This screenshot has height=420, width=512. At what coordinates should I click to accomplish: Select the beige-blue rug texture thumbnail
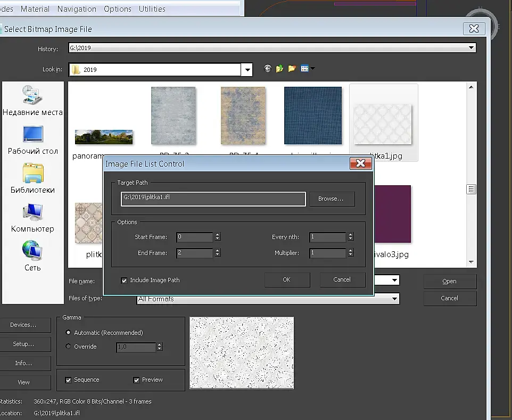click(243, 116)
